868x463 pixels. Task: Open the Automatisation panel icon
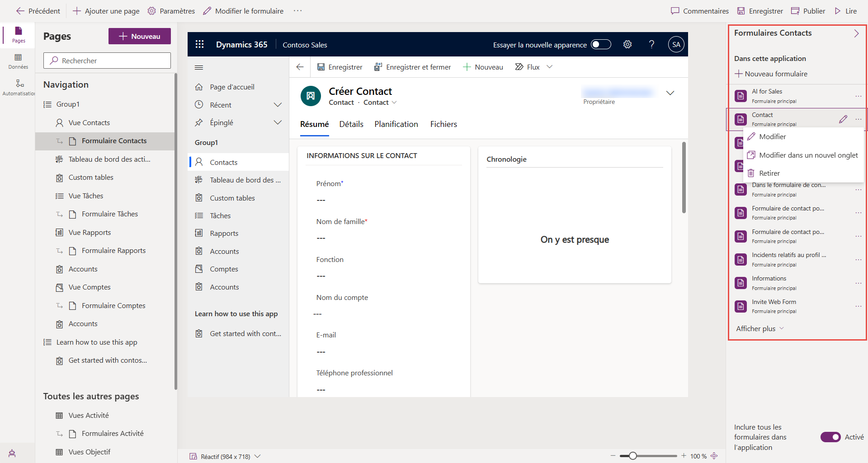tap(19, 87)
